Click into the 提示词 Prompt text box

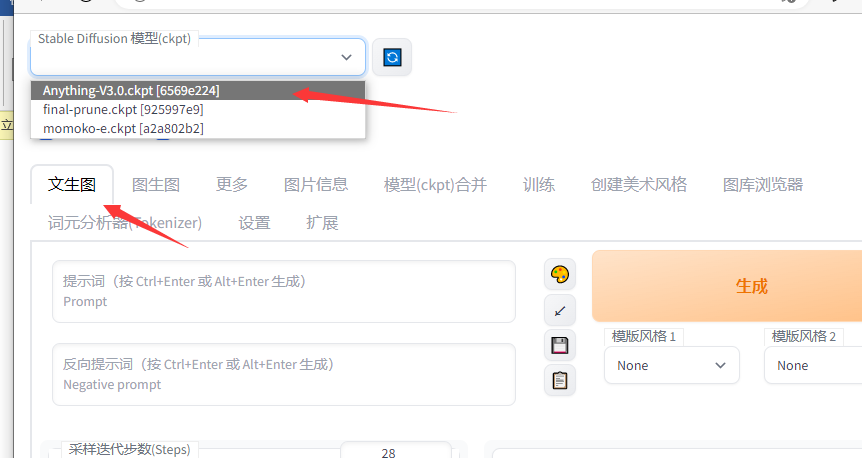pyautogui.click(x=284, y=292)
